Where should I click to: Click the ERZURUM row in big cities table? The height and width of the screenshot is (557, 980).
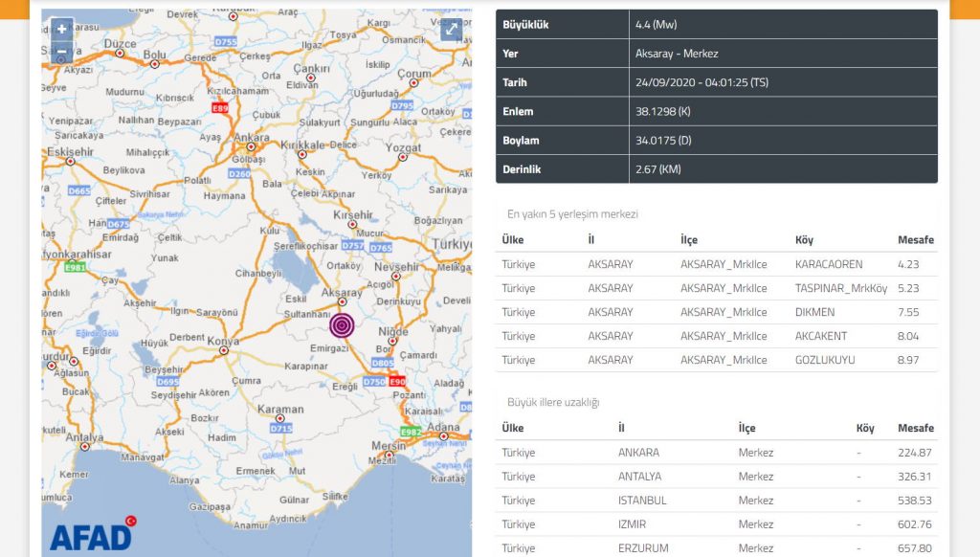[x=716, y=547]
